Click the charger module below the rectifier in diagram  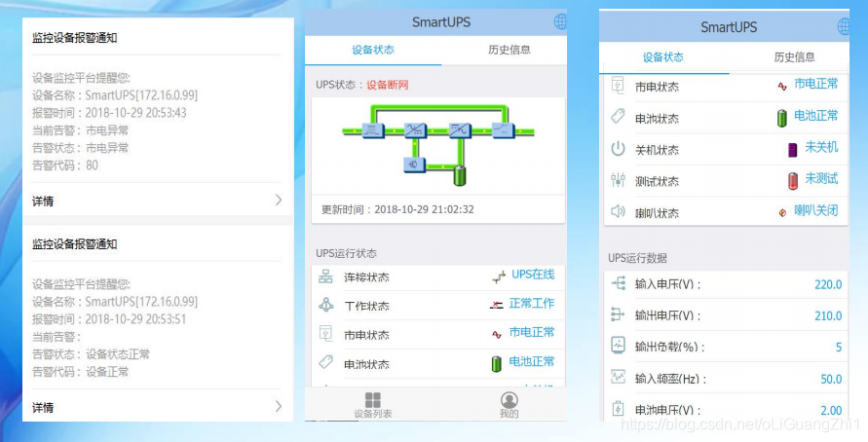(x=414, y=165)
